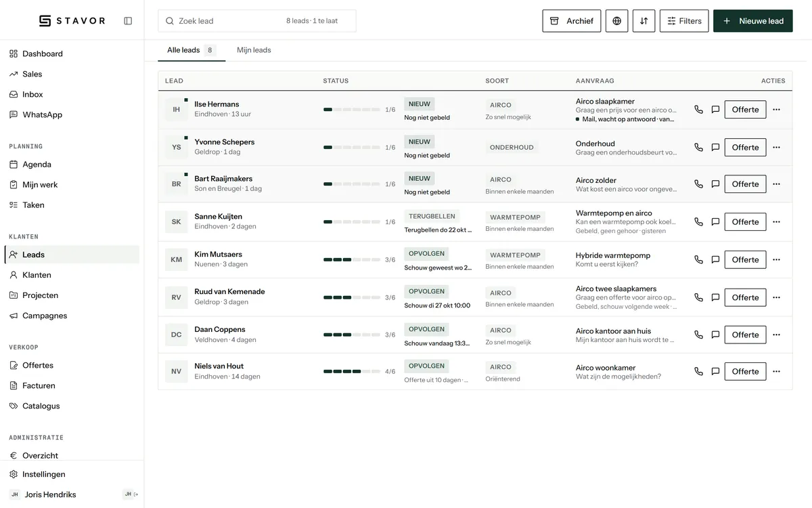The height and width of the screenshot is (508, 812).
Task: Open more actions for Sanne Kuijten
Action: point(776,222)
